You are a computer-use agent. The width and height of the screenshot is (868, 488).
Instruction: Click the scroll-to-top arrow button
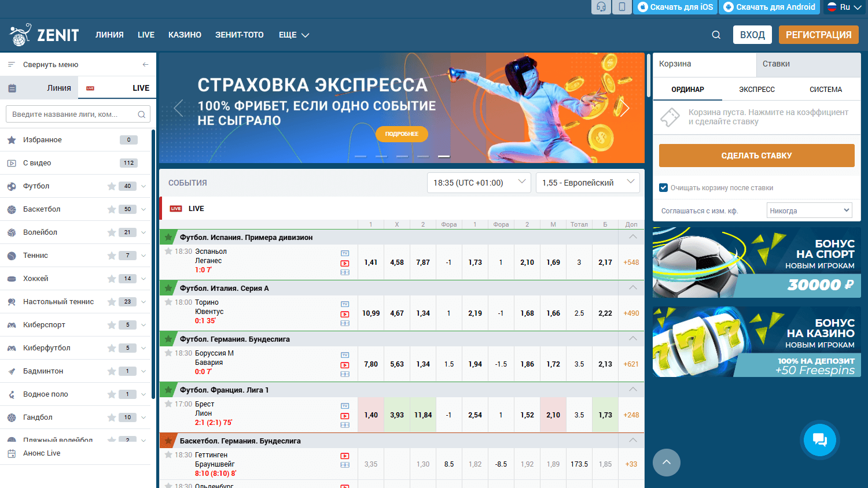click(x=667, y=463)
